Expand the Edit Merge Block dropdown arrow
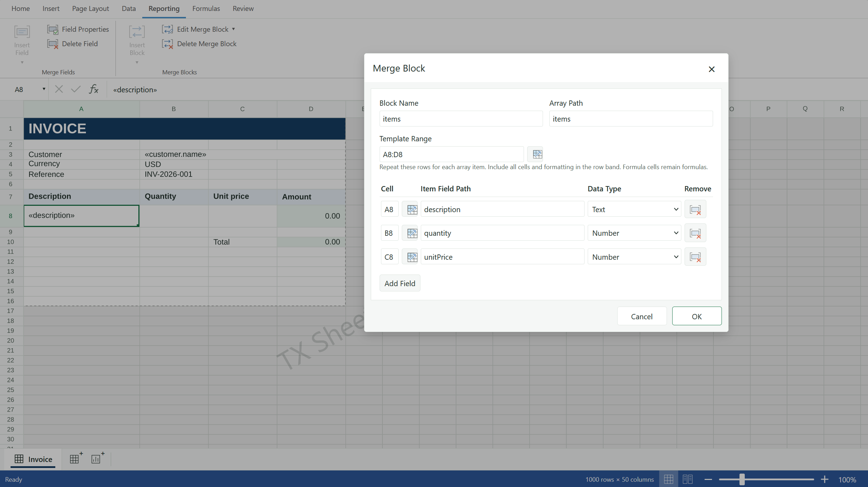Viewport: 868px width, 487px height. pyautogui.click(x=233, y=29)
